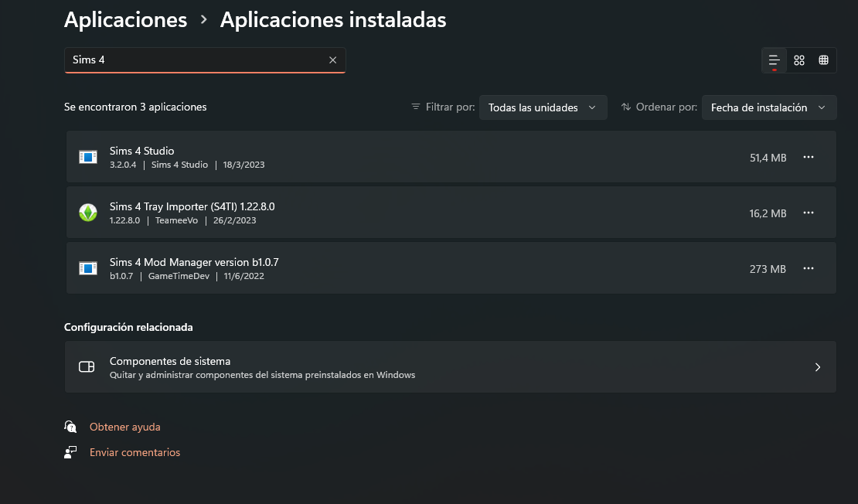Switch to grid view layout
This screenshot has width=858, height=504.
click(799, 60)
